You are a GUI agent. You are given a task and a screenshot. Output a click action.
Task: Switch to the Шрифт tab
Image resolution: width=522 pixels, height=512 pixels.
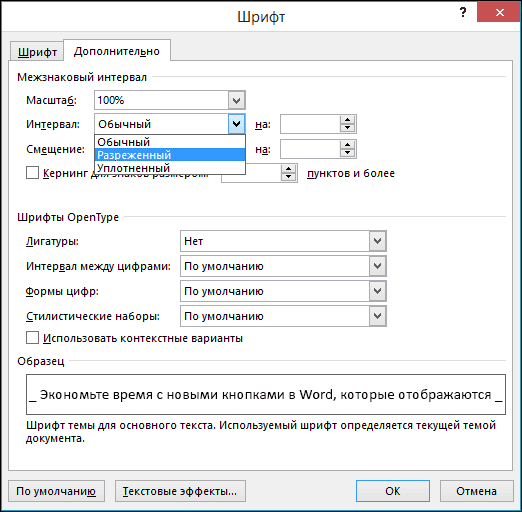pyautogui.click(x=37, y=52)
